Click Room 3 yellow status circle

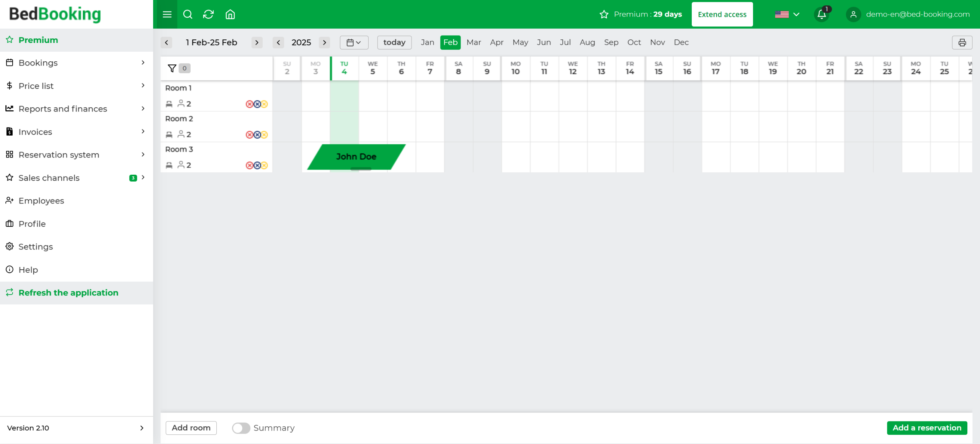coord(265,165)
